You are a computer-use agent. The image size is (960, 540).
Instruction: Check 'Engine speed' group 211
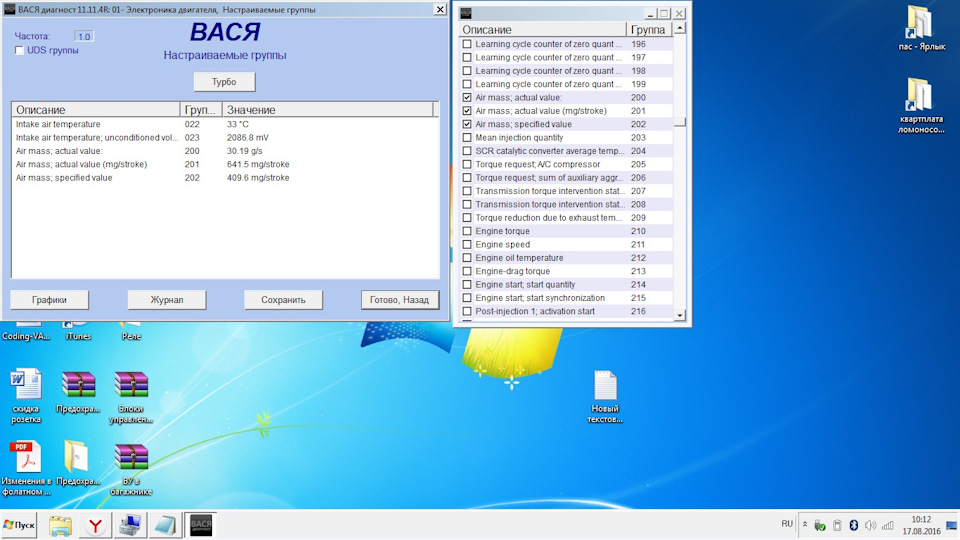tap(467, 244)
